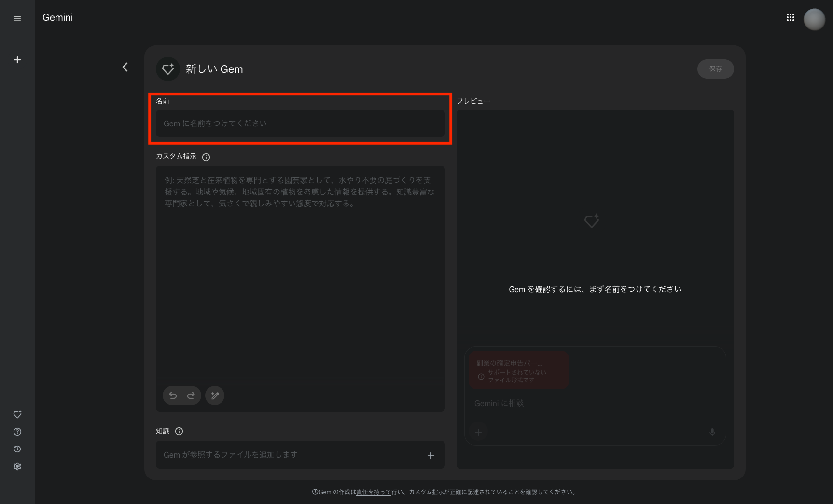Viewport: 833px width, 504px height.
Task: Click the 副業の確定申告 unsupported file chip
Action: (519, 370)
